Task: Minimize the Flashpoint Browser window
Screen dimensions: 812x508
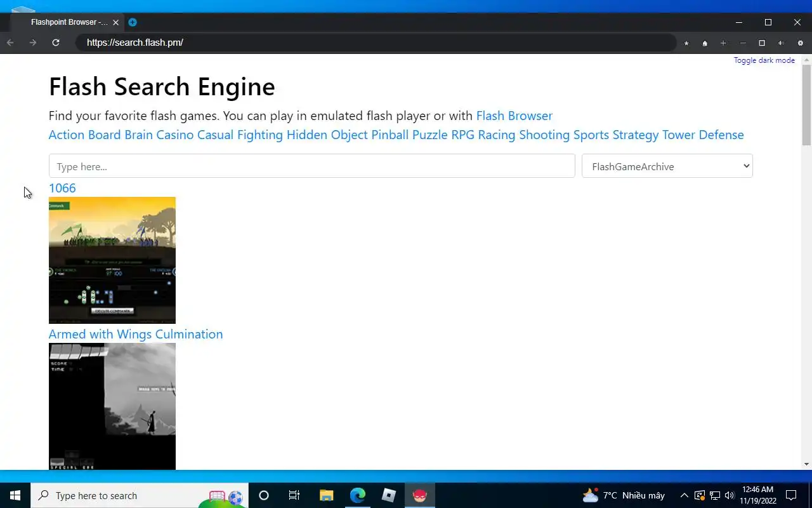Action: tap(739, 22)
